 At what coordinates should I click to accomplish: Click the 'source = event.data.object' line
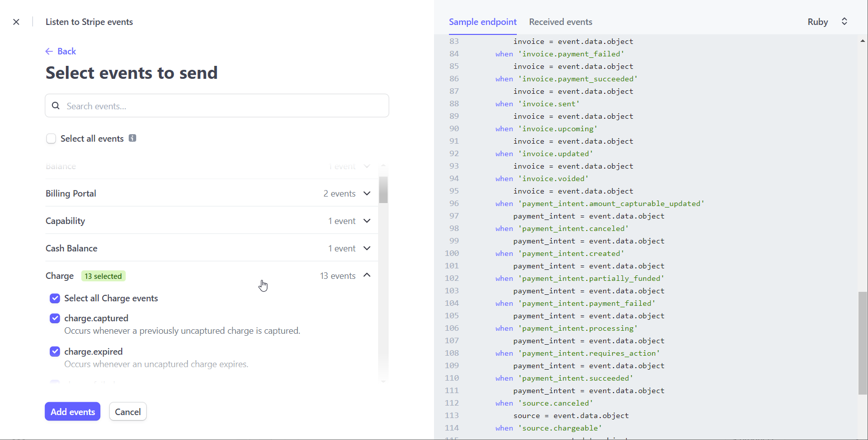571,416
